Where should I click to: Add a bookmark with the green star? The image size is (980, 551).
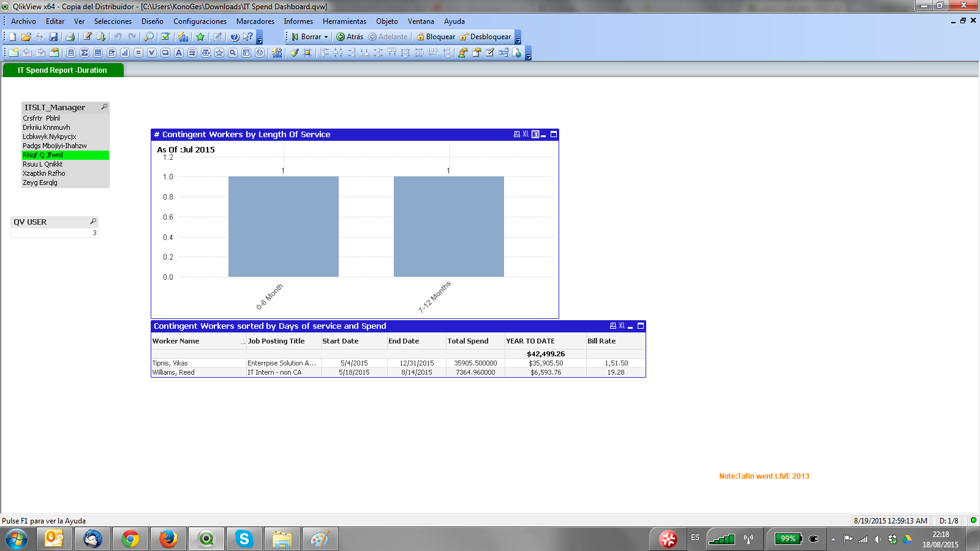(200, 37)
